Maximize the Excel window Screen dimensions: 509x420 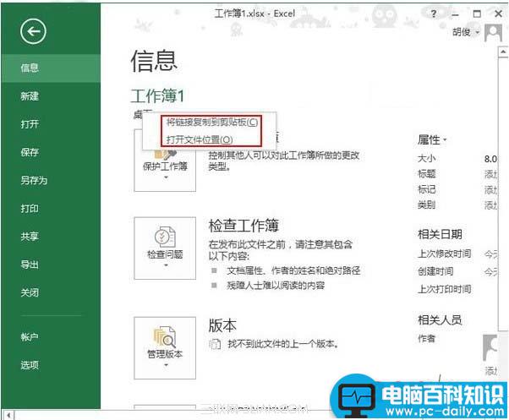(x=477, y=14)
